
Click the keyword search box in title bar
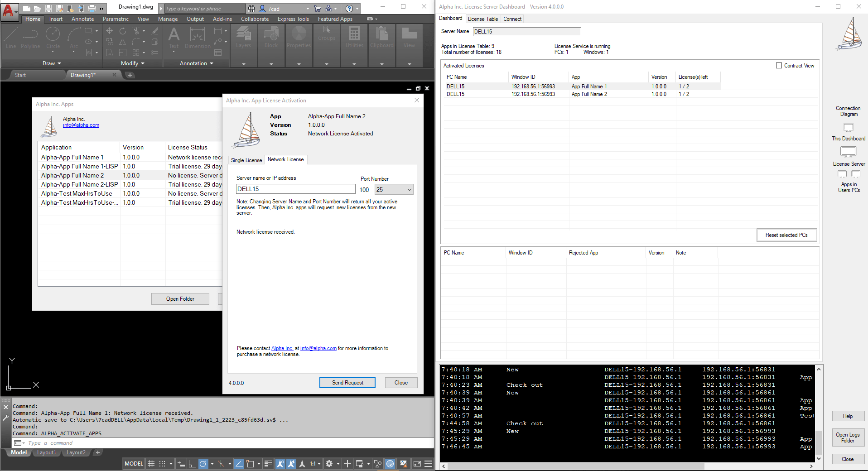pos(205,9)
